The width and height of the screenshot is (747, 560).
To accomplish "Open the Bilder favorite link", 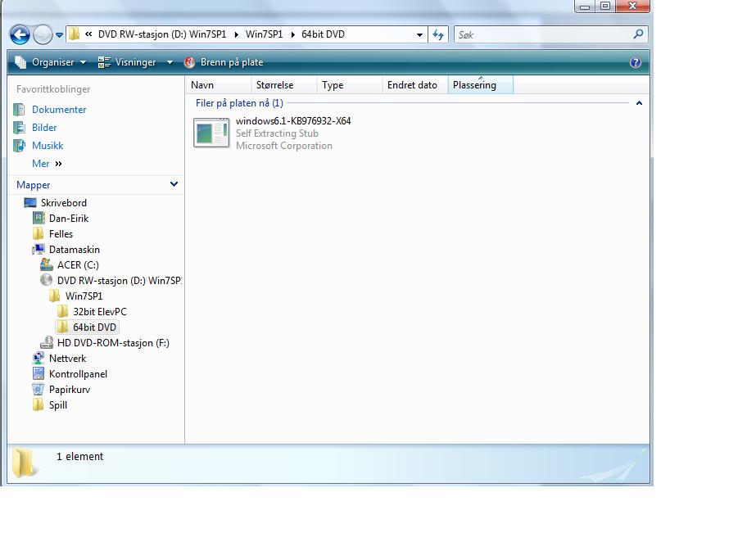I will point(44,128).
